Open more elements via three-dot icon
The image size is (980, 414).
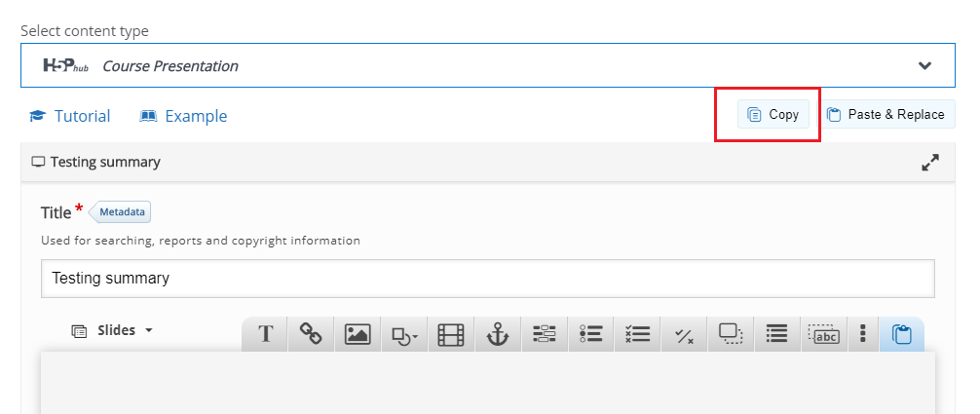[x=863, y=334]
